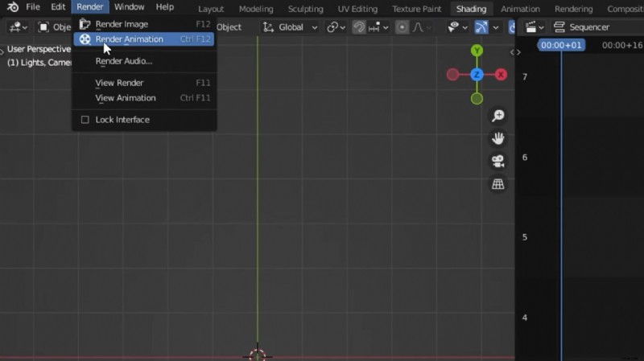Viewport: 644px width, 361px height.
Task: Click the blue Z axis gizmo handle
Action: click(477, 75)
